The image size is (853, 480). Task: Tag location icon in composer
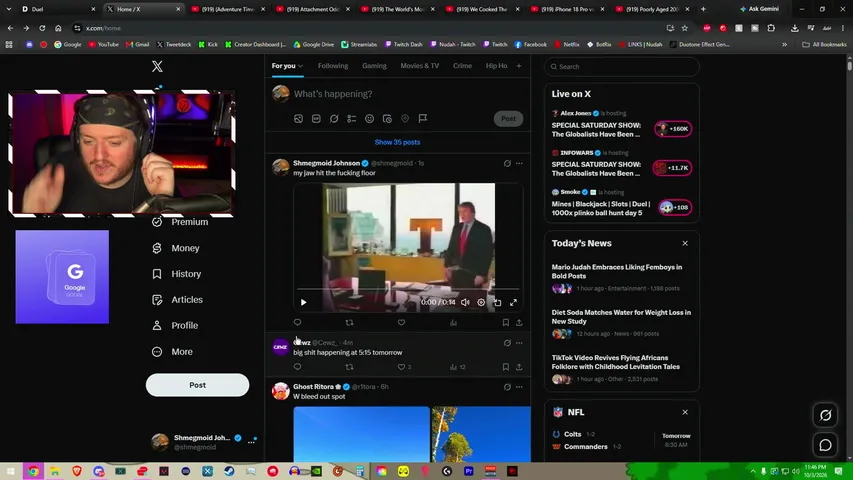tap(405, 119)
